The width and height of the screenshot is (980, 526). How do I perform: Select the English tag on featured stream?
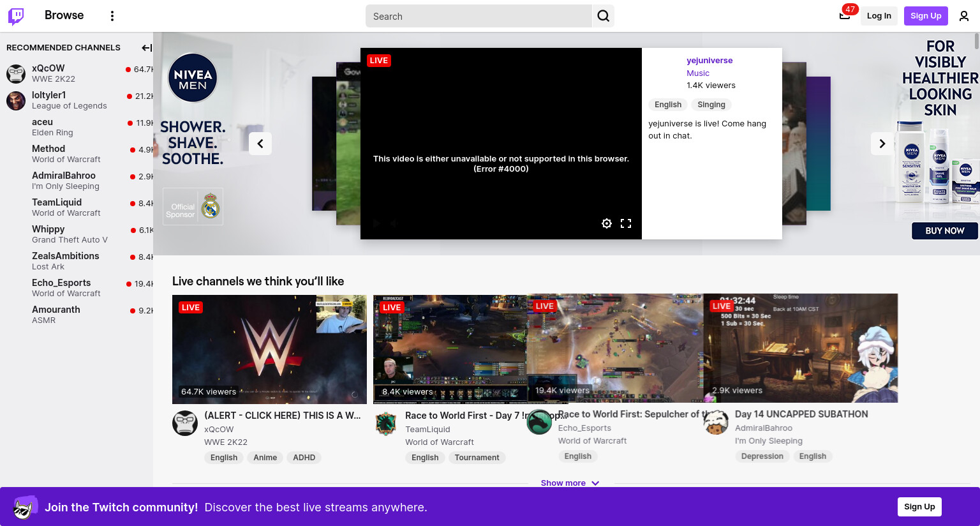click(668, 105)
